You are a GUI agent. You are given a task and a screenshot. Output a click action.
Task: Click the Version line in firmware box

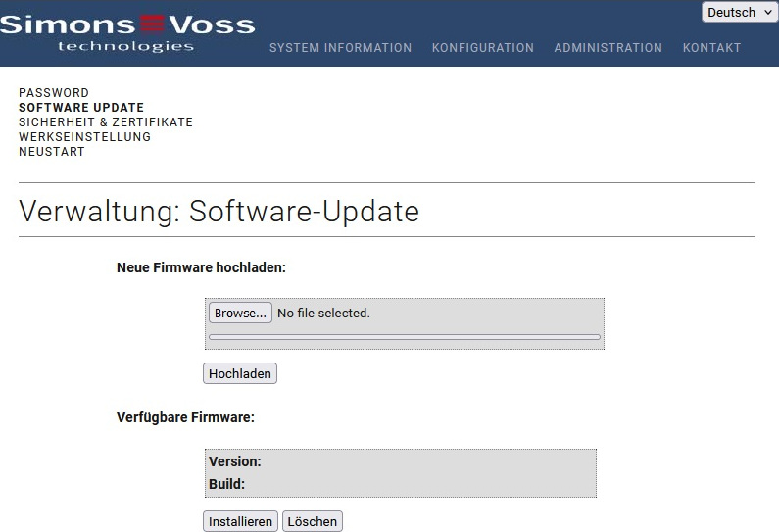tap(235, 461)
